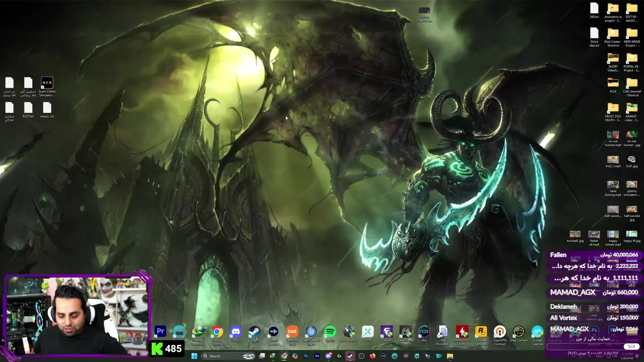
Task: Select happy W.jpg image file
Action: pos(632,237)
